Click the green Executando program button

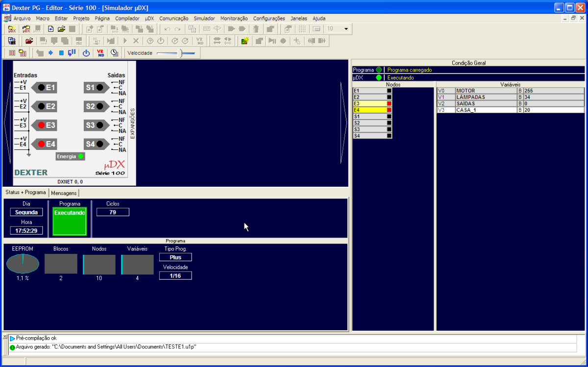pos(70,221)
